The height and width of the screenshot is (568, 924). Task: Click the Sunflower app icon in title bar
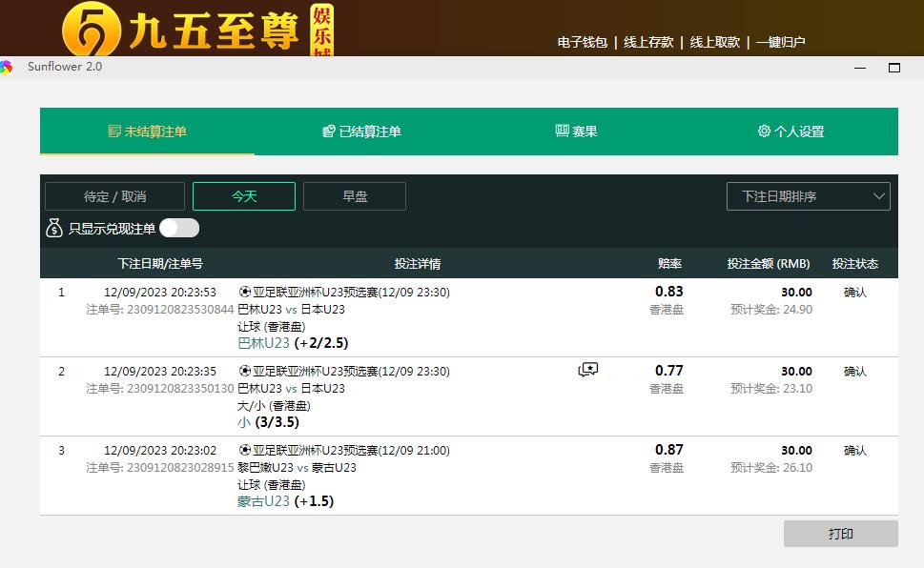[x=7, y=67]
